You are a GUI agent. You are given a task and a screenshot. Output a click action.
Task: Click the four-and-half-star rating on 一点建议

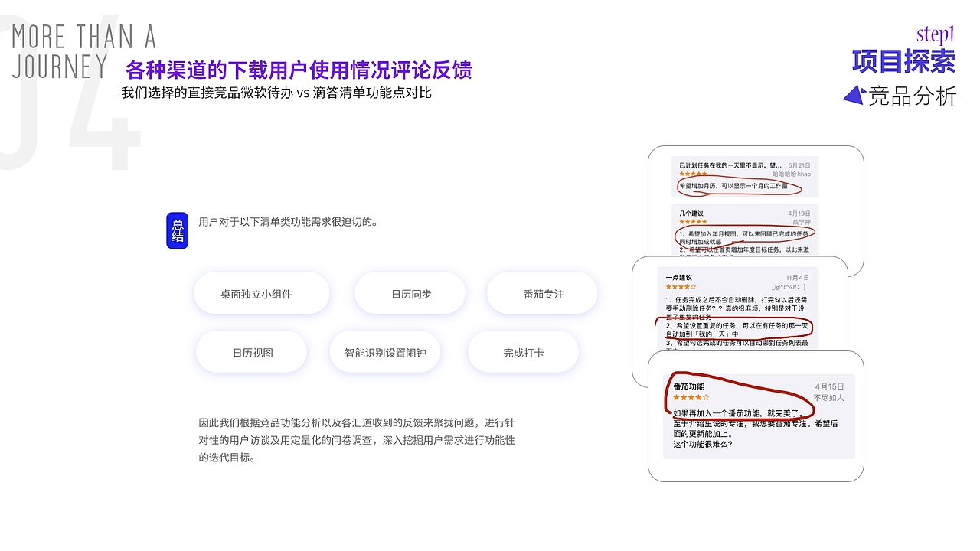click(x=681, y=285)
